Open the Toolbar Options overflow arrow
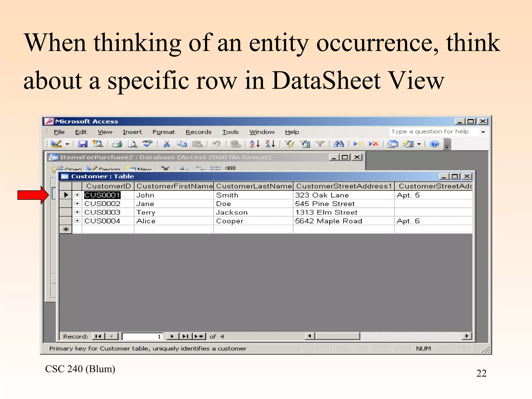The height and width of the screenshot is (399, 532). point(447,144)
